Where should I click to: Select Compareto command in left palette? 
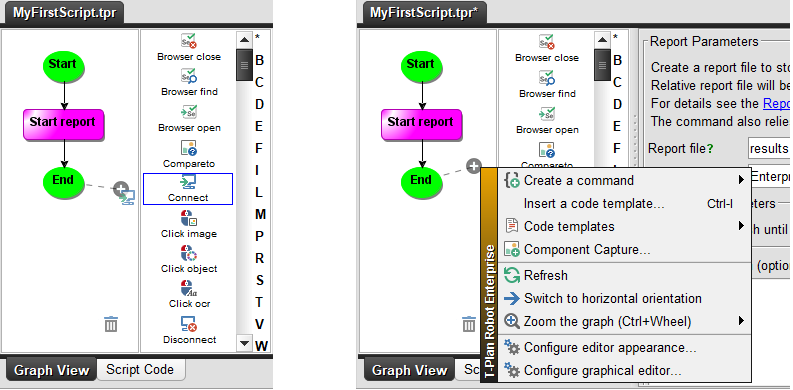click(x=189, y=155)
